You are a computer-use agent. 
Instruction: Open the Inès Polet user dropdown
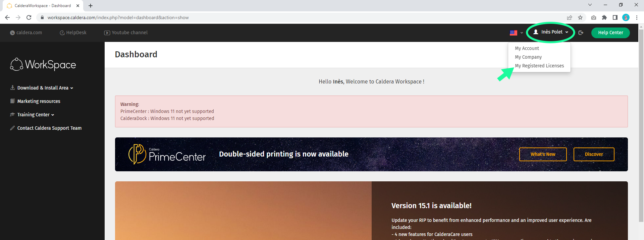pyautogui.click(x=551, y=32)
